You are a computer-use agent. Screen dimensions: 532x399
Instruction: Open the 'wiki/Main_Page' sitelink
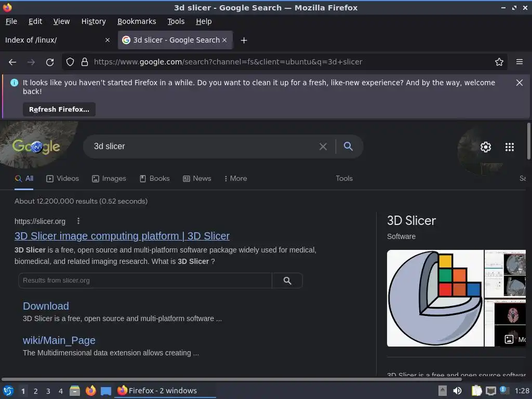(x=59, y=340)
